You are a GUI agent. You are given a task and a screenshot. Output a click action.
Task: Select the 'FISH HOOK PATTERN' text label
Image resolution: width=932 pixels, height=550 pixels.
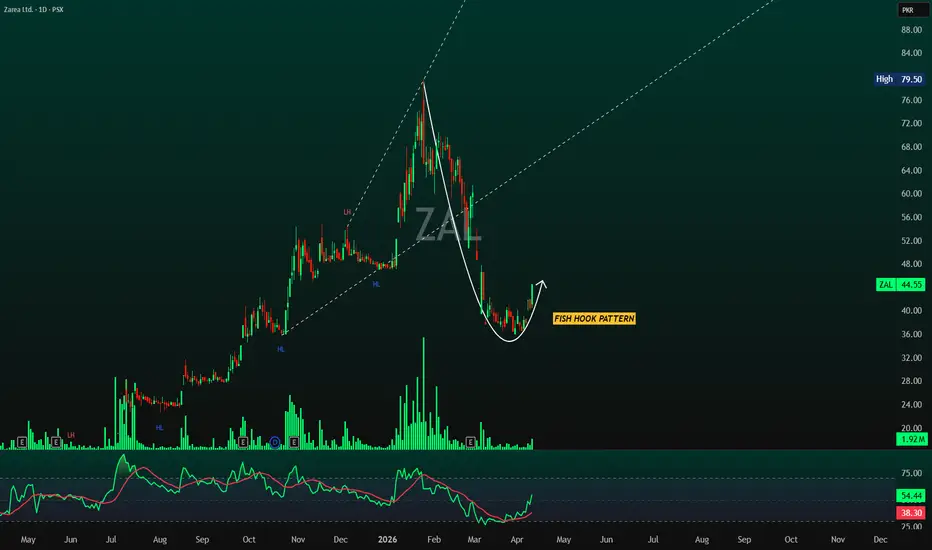594,319
